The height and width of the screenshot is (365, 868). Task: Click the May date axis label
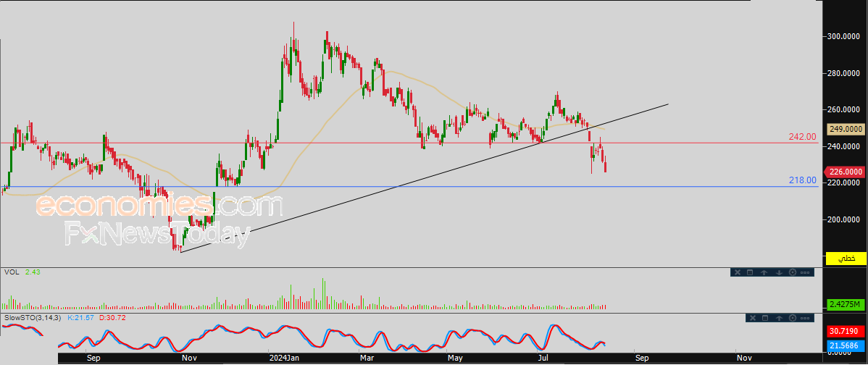[456, 358]
